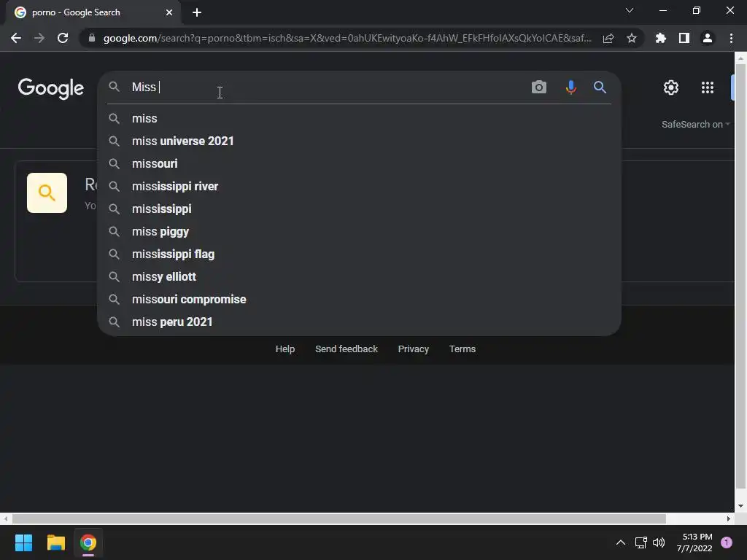The width and height of the screenshot is (747, 560).
Task: Choose suggestion 'missouri'
Action: pyautogui.click(x=359, y=164)
